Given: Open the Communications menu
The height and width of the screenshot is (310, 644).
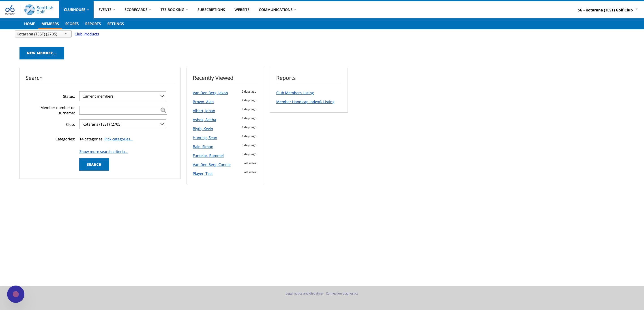Looking at the screenshot, I should (277, 10).
